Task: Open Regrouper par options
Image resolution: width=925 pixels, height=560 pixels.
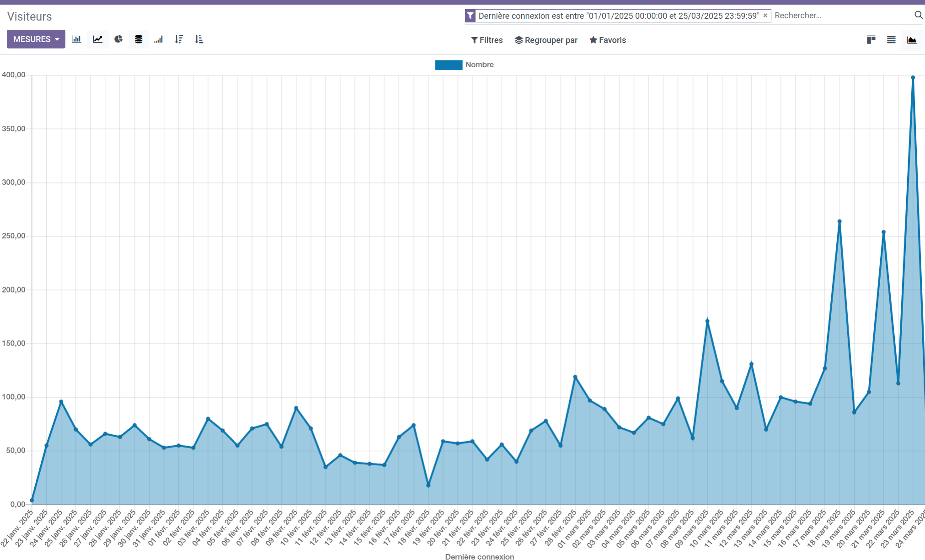Action: (546, 40)
